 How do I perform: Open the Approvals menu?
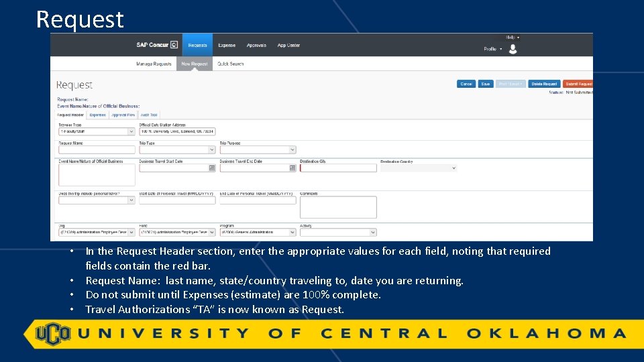(x=256, y=45)
